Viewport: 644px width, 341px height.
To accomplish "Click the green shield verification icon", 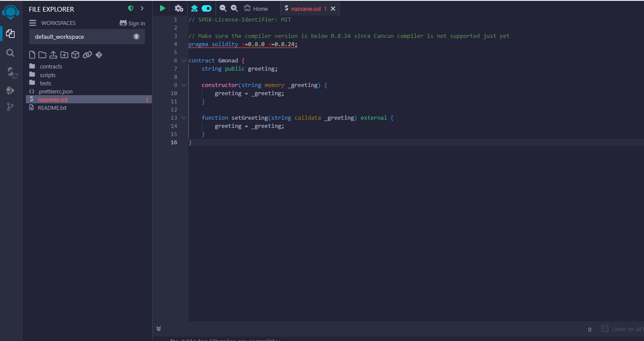I will click(131, 8).
